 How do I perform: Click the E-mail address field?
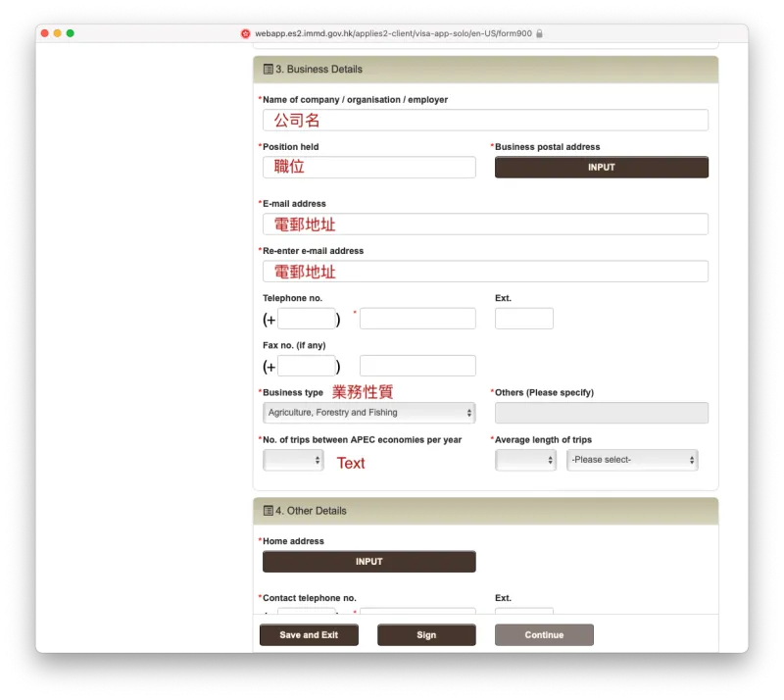coord(485,224)
